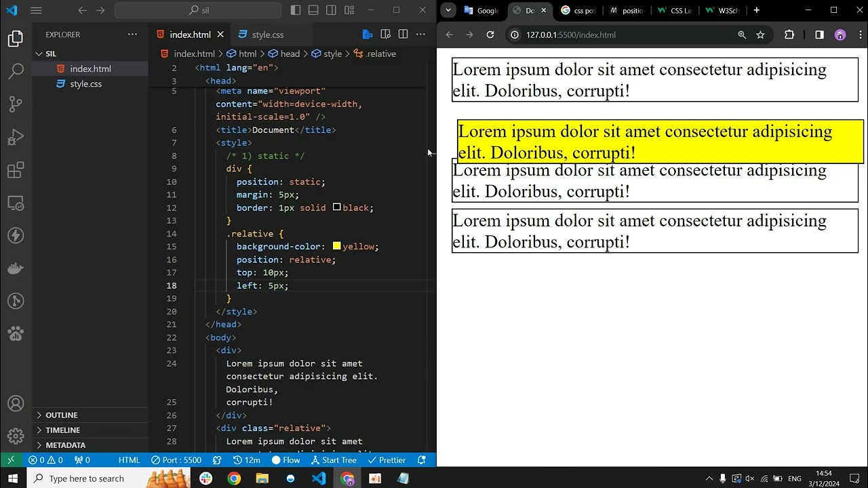Switch to the W3Sch Chrome tab
The height and width of the screenshot is (488, 868).
pos(723,10)
